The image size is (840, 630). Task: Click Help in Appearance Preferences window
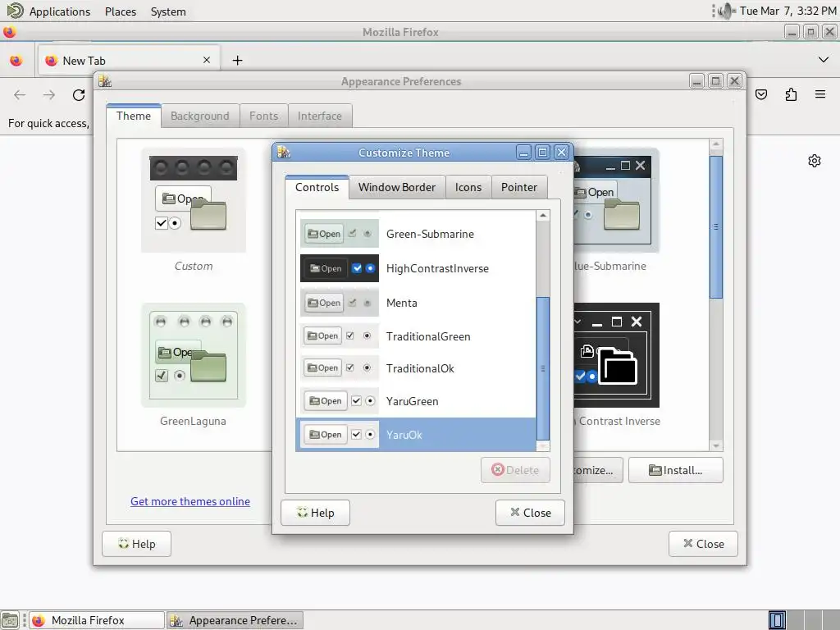(x=137, y=544)
